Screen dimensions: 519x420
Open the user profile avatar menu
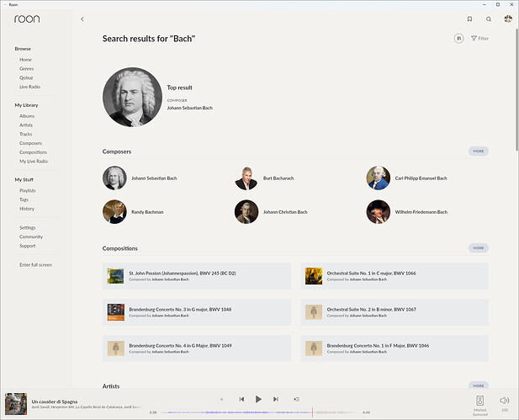pyautogui.click(x=508, y=19)
